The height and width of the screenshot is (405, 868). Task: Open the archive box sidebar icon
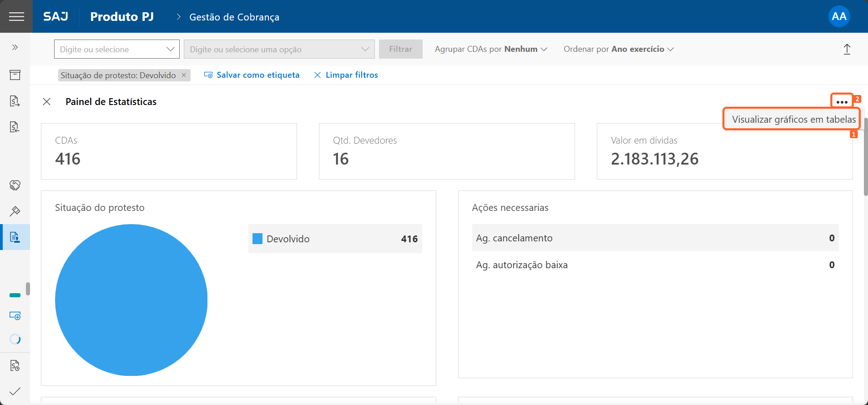click(x=15, y=75)
